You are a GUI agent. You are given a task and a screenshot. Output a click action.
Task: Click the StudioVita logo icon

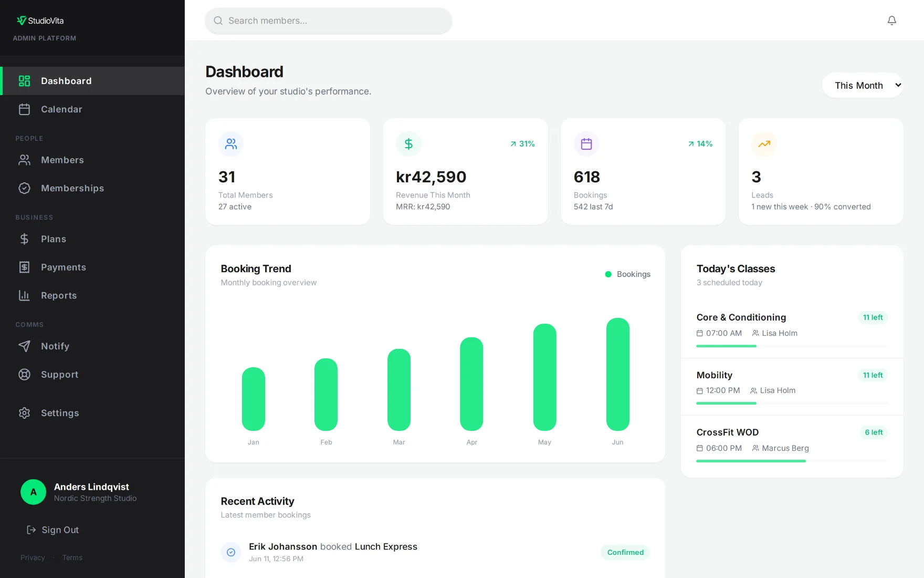[22, 20]
